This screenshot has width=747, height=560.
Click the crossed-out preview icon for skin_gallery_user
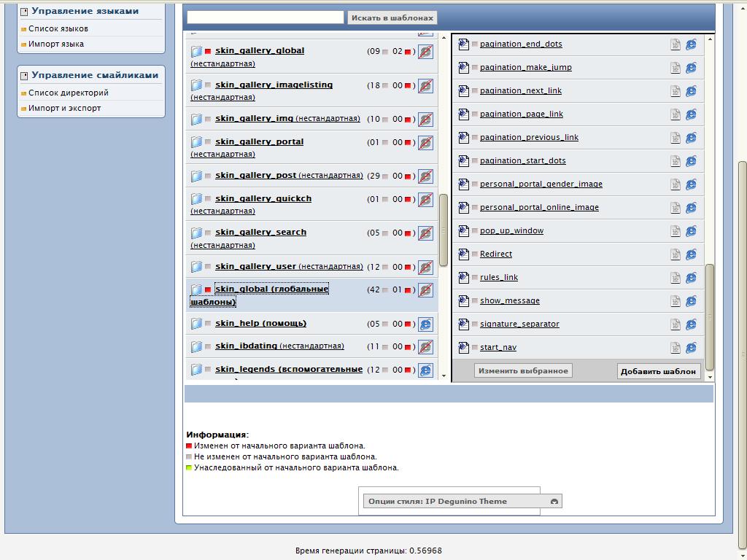[x=425, y=267]
